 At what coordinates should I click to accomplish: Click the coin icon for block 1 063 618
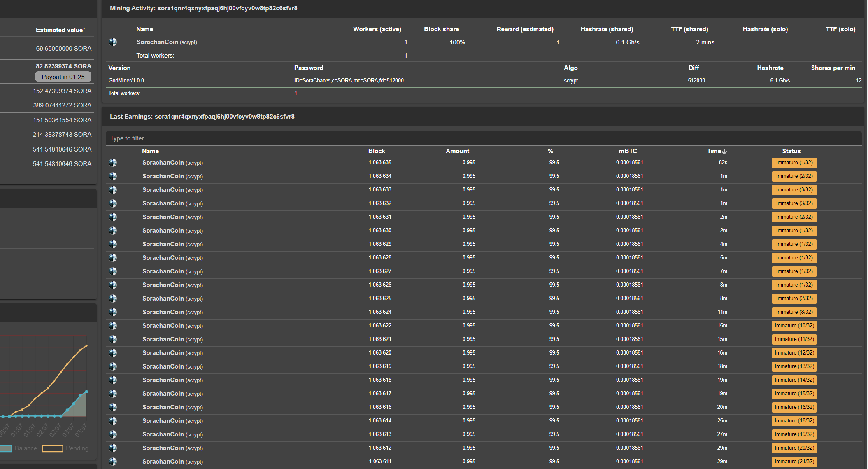113,380
